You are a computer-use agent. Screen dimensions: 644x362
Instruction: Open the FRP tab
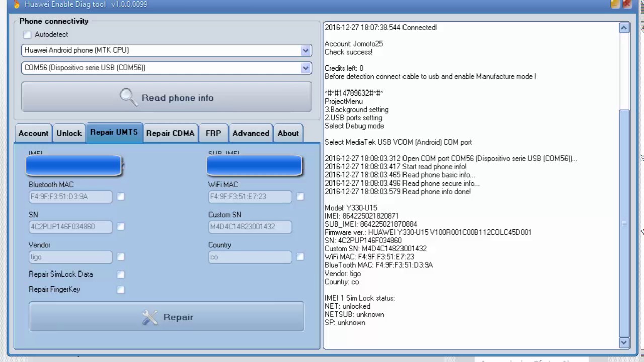213,133
